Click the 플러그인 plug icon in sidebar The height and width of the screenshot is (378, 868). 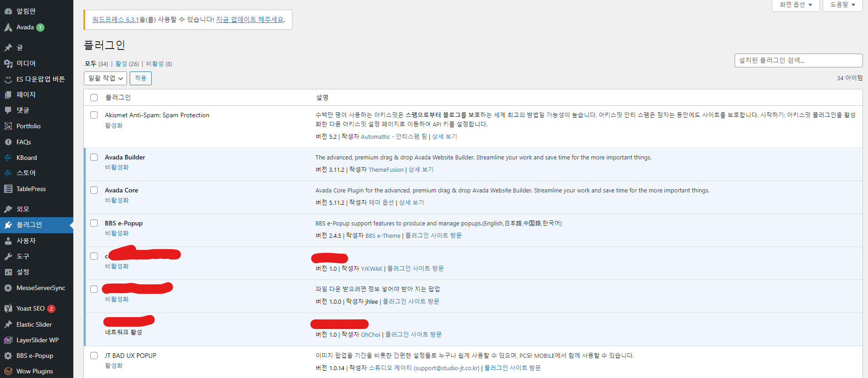click(8, 225)
